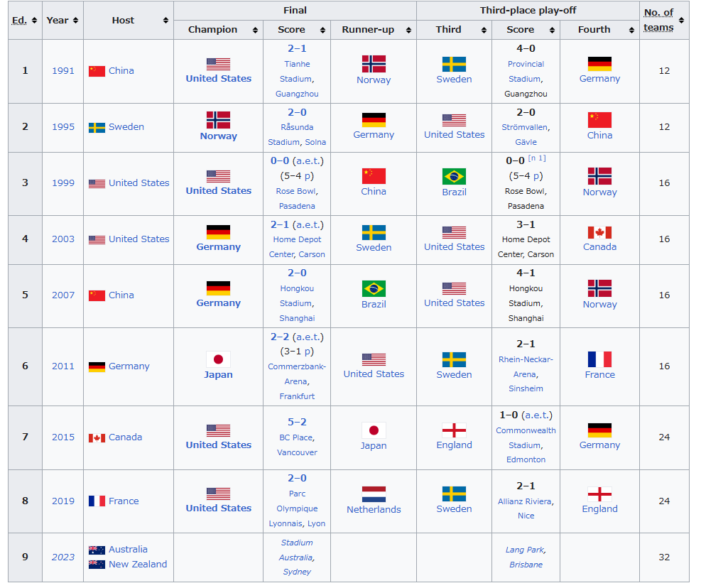Sort by No. of teams column
Viewport: 701px width, 588px height.
click(x=663, y=21)
